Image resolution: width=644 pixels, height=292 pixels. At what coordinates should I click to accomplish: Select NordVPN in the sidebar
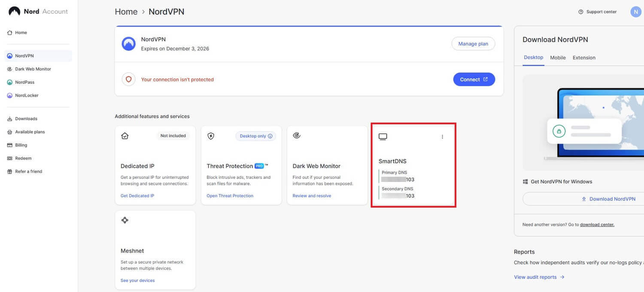coord(38,56)
